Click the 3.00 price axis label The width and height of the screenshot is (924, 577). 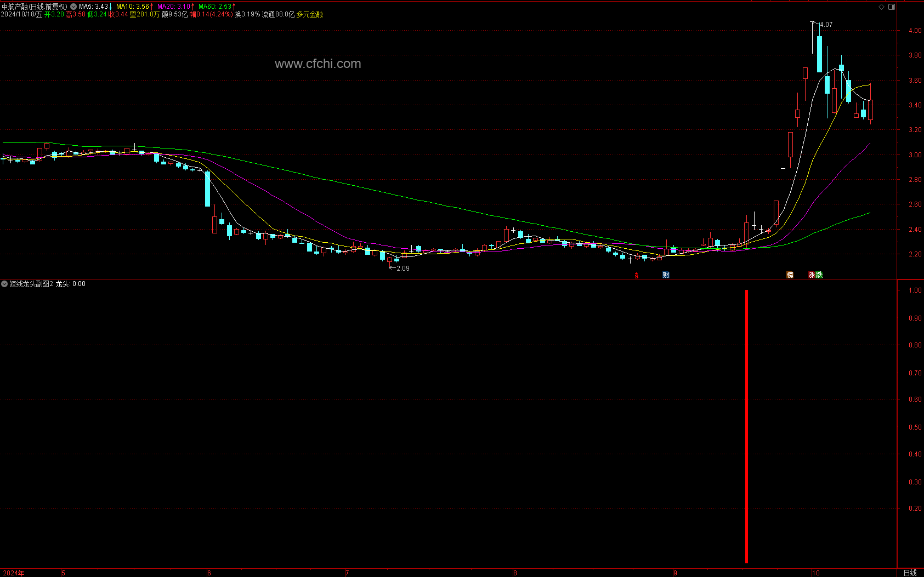click(915, 155)
